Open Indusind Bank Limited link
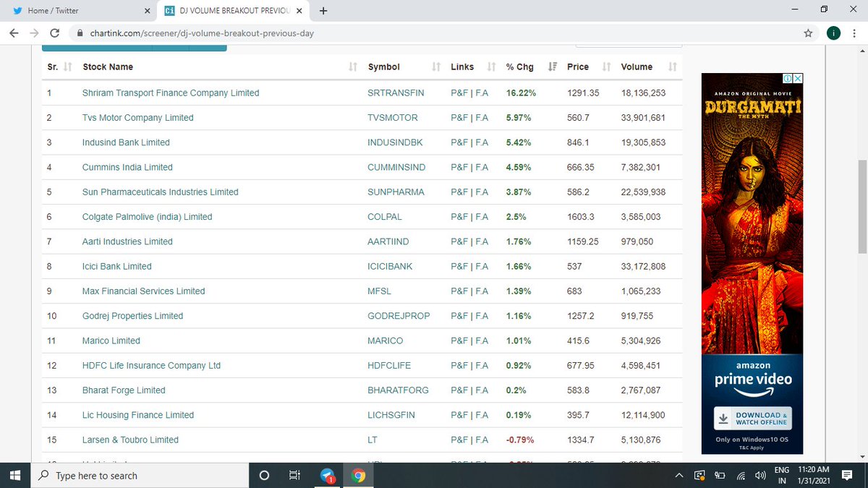 click(x=126, y=142)
